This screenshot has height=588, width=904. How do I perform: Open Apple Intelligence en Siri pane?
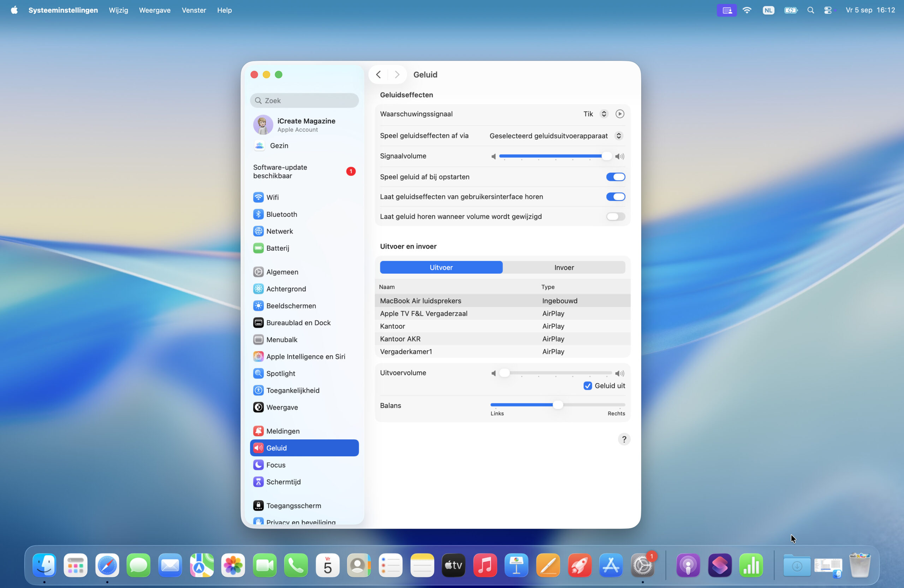tap(305, 356)
